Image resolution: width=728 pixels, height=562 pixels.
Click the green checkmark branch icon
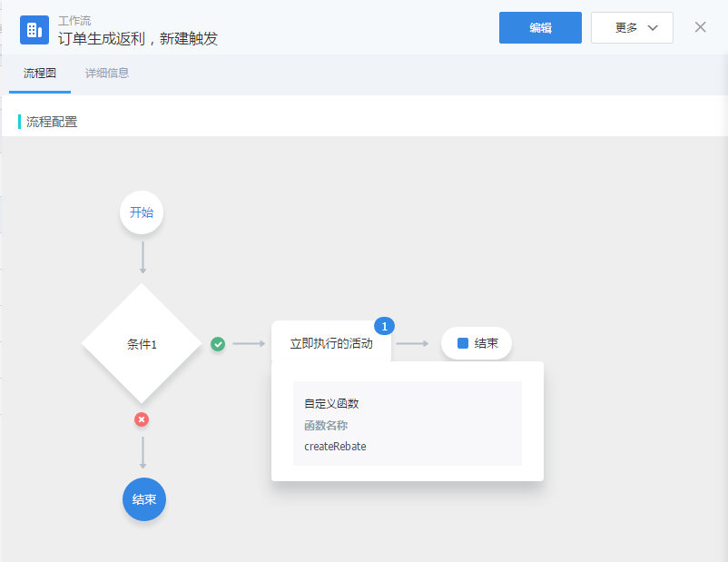218,344
